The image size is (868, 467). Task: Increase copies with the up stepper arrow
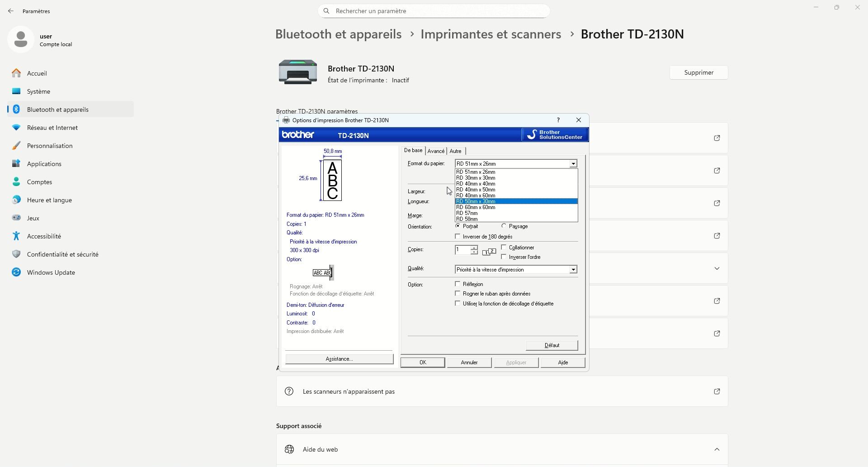tap(474, 248)
